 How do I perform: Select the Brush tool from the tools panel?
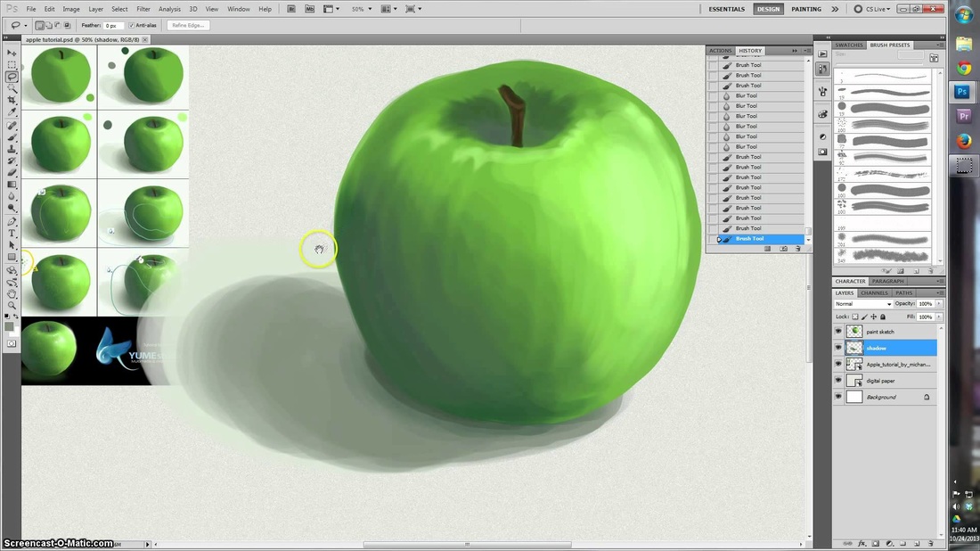pyautogui.click(x=12, y=138)
